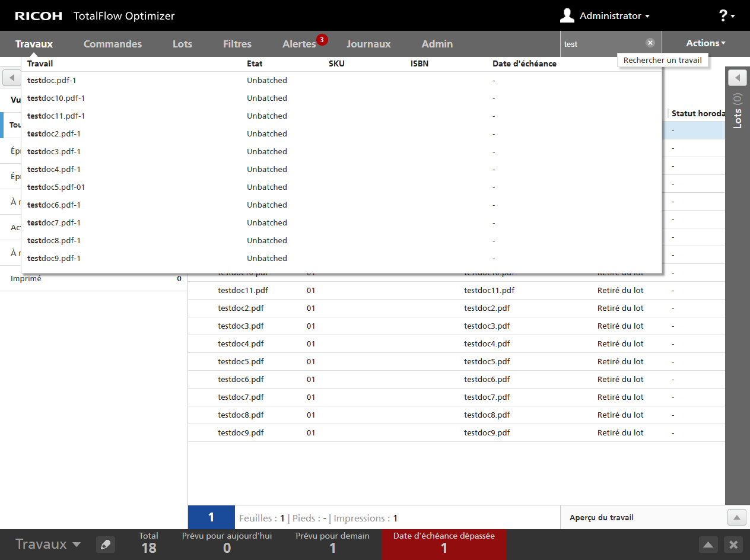Image resolution: width=750 pixels, height=560 pixels.
Task: Select testdoc5.pdf-01 in the search results
Action: 56,187
